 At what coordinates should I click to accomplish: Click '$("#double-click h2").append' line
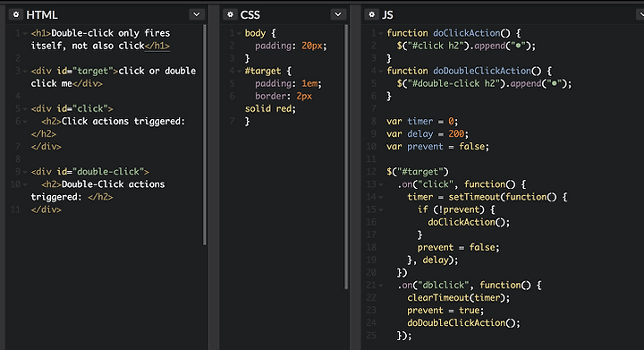pyautogui.click(x=484, y=83)
